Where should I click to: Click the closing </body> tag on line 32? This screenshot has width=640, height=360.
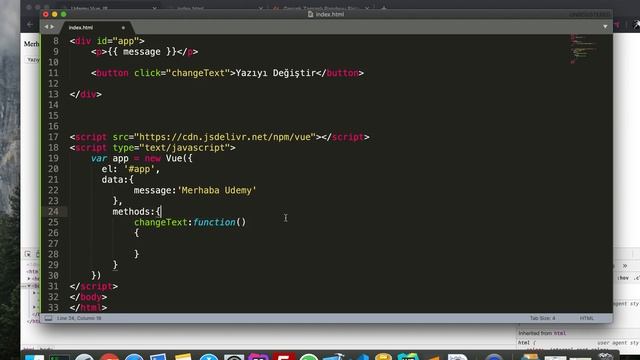pyautogui.click(x=88, y=297)
